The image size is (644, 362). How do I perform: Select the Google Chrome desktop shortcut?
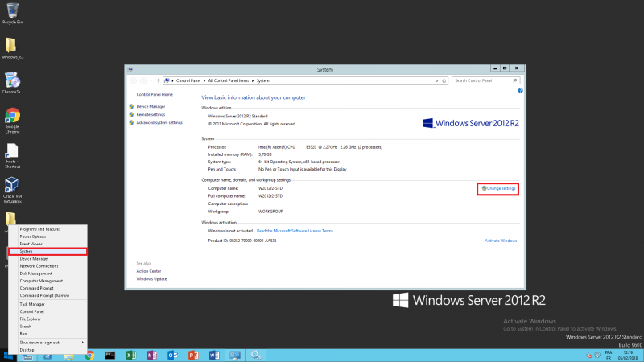[12, 121]
